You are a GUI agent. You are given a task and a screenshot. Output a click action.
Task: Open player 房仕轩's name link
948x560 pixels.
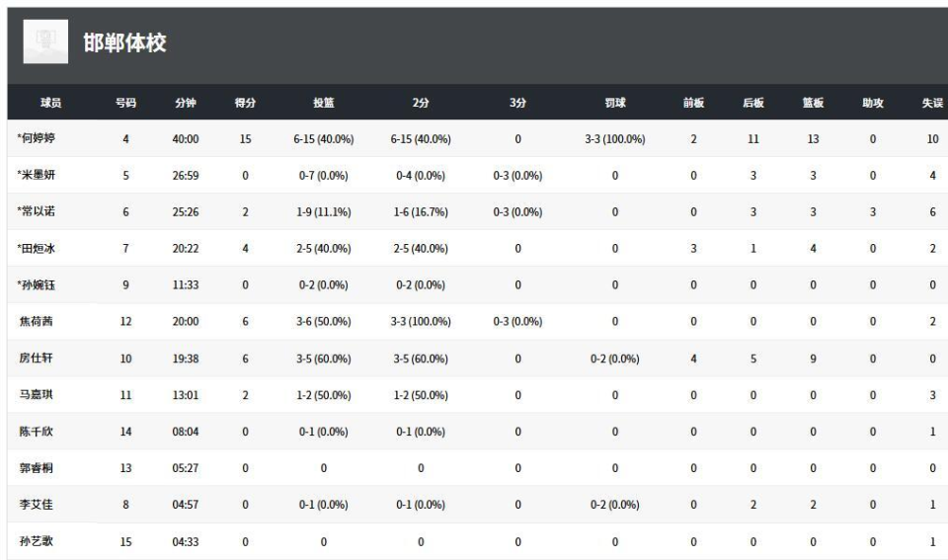click(36, 359)
